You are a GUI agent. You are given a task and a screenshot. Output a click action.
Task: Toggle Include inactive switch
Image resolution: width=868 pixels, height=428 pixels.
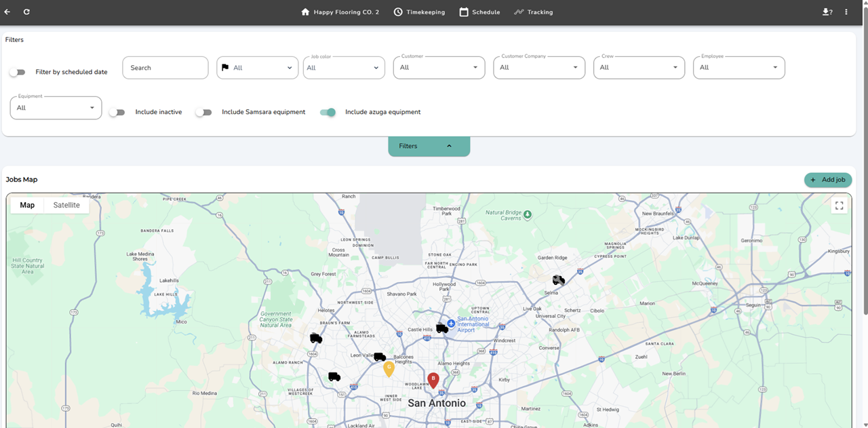pyautogui.click(x=117, y=112)
